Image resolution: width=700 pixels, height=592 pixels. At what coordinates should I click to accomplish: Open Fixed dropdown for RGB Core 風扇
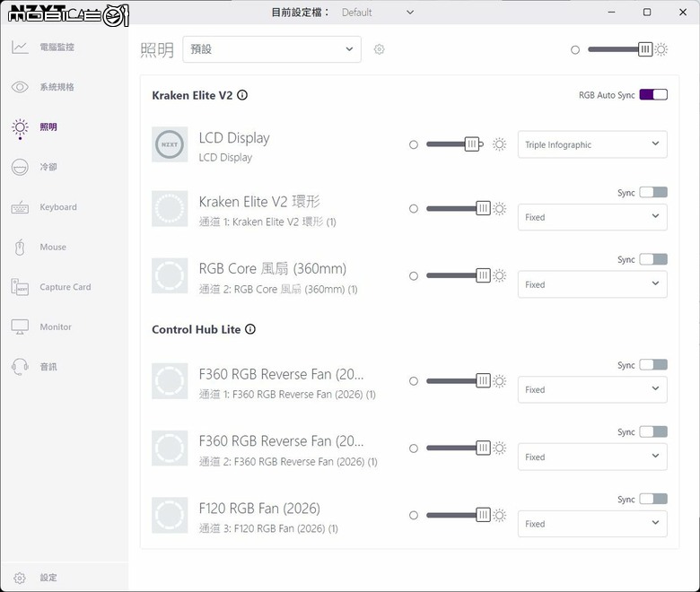click(592, 284)
